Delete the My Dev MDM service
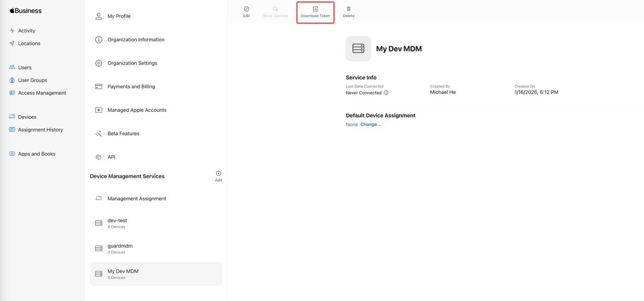Viewport: 644px width, 301px height. click(349, 12)
